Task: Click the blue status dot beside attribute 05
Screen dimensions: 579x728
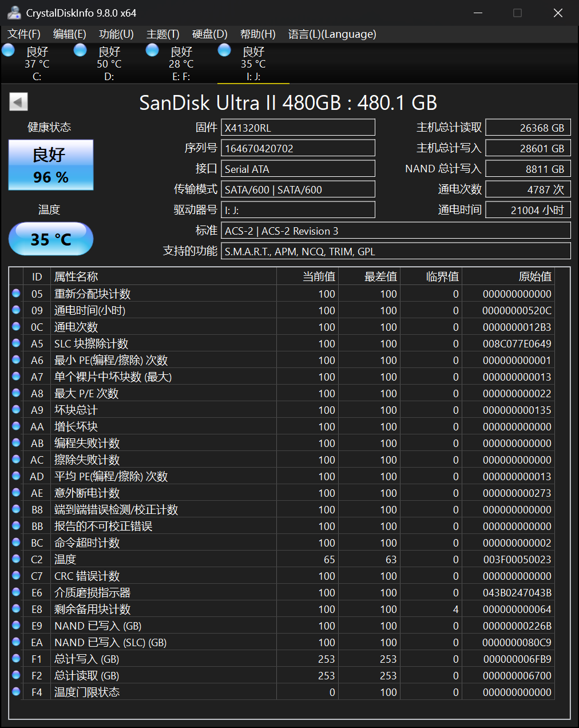Action: pyautogui.click(x=16, y=294)
